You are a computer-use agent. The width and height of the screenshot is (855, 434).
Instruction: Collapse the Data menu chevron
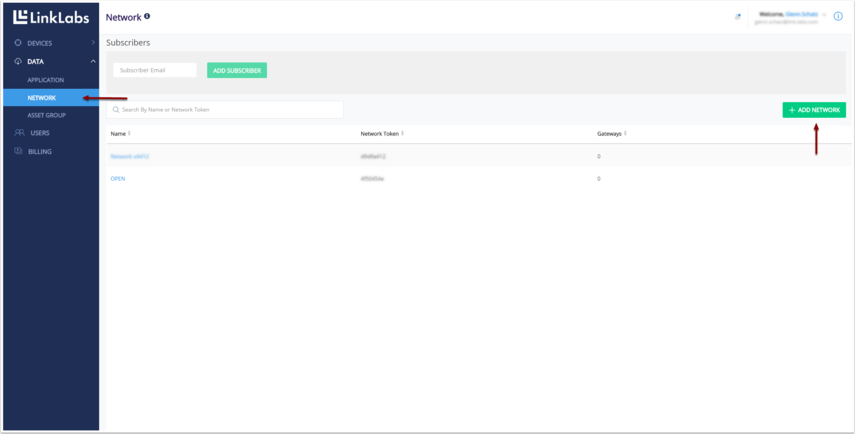(93, 62)
